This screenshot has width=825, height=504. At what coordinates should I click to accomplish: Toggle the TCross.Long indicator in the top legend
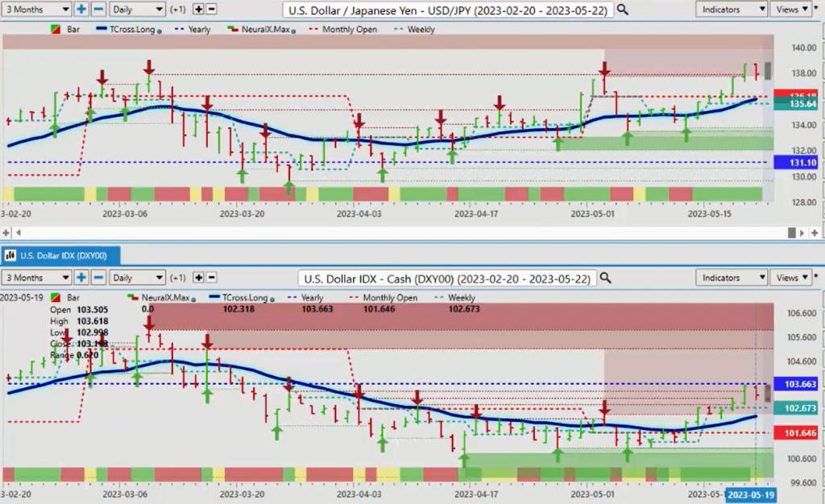129,30
